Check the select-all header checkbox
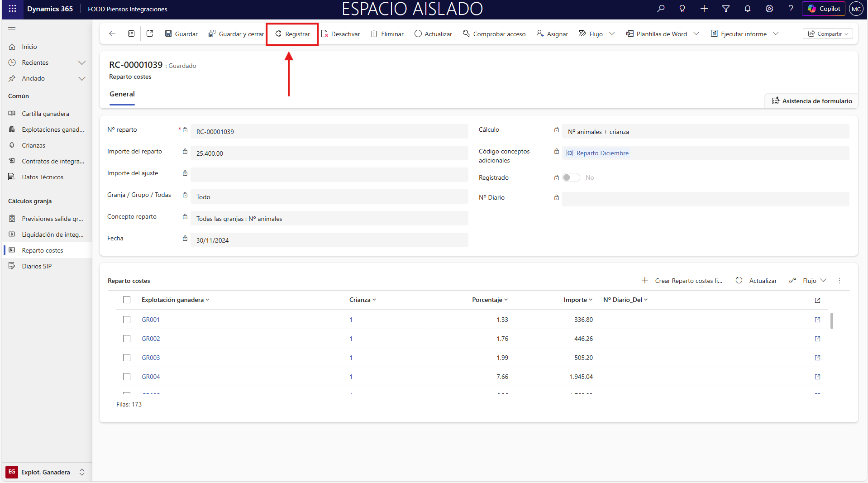868x483 pixels. coord(127,300)
